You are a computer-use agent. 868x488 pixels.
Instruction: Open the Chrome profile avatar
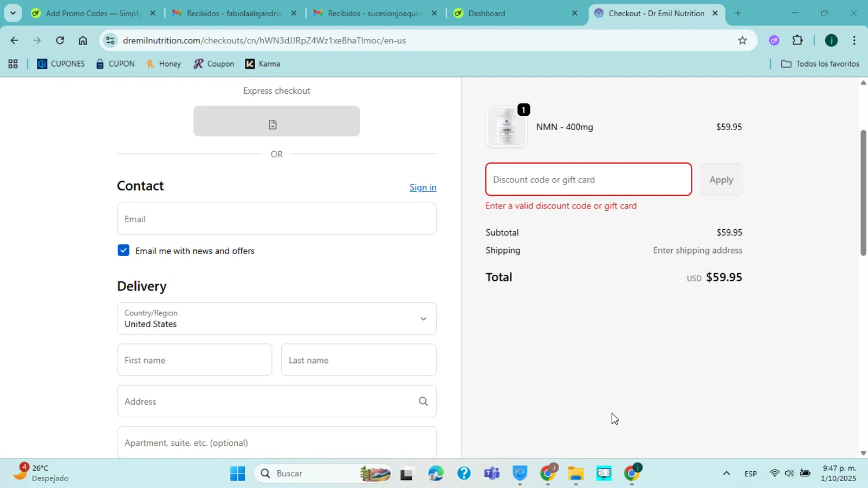pos(832,41)
